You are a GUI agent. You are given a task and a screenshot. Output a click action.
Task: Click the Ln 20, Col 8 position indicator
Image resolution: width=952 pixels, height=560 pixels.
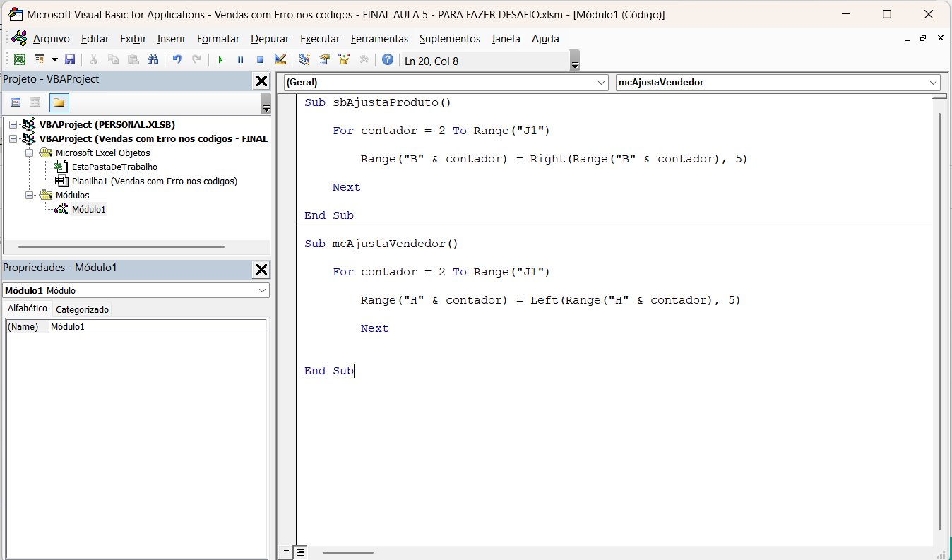coord(432,61)
